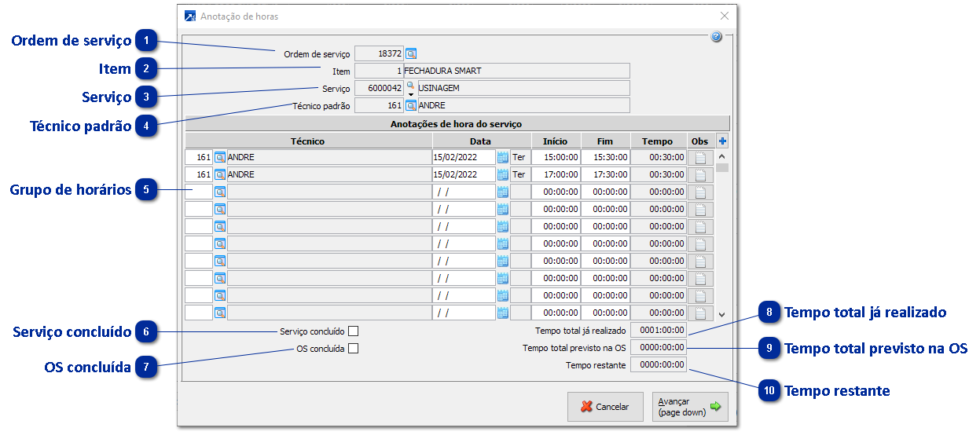Click lookup icon beside Ordem de serviço 18372
The width and height of the screenshot is (980, 439).
(x=411, y=54)
